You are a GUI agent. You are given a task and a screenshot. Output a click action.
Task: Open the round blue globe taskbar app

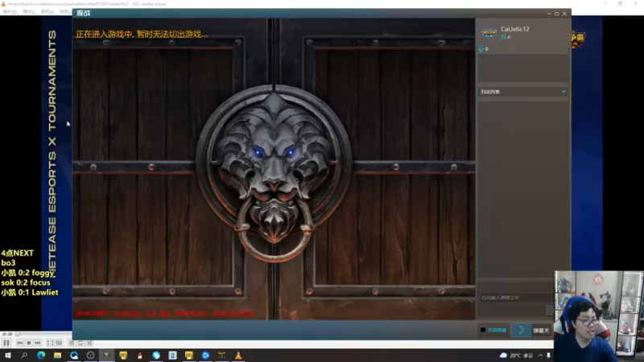pyautogui.click(x=156, y=356)
